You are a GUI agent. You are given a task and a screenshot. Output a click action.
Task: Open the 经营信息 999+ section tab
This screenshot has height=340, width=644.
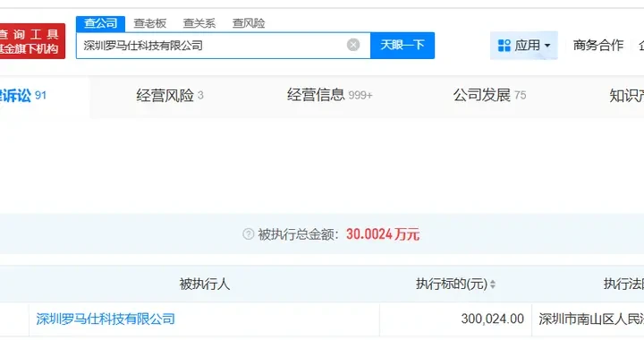click(329, 95)
